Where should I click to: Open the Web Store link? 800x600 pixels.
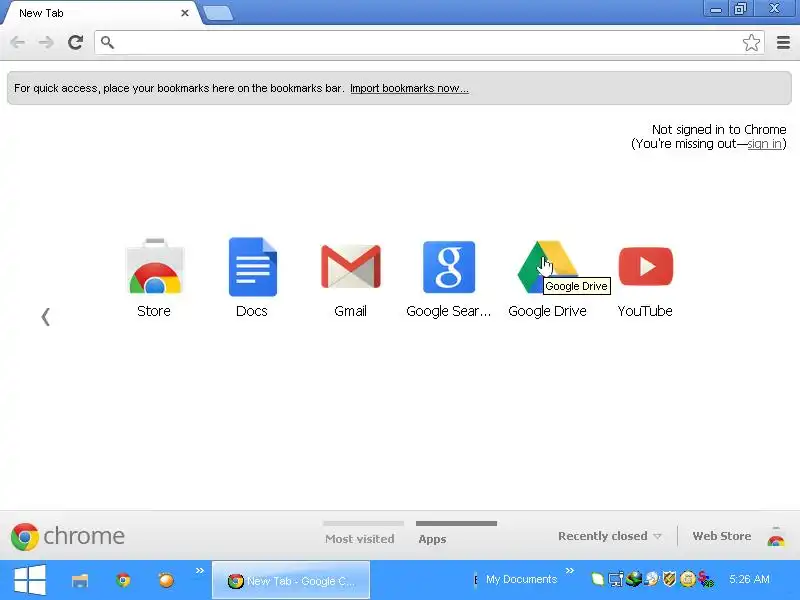(721, 536)
